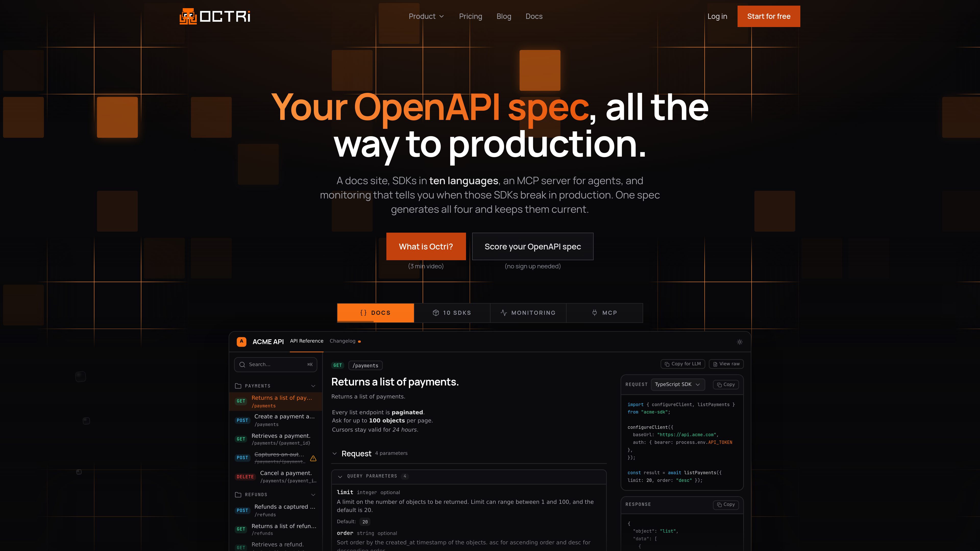The image size is (980, 551).
Task: Click the plug icon on MCP tab
Action: [x=595, y=312]
